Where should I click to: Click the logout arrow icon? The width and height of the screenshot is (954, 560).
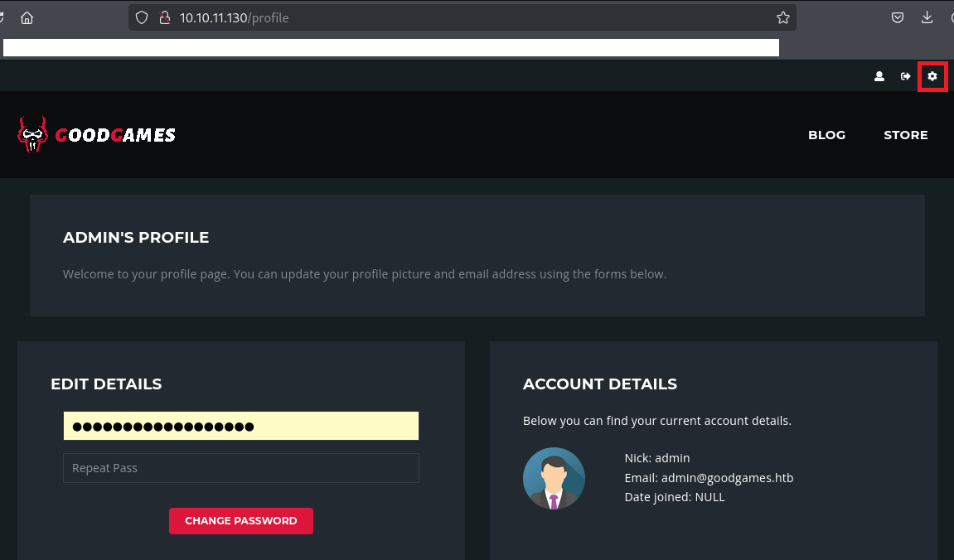905,76
